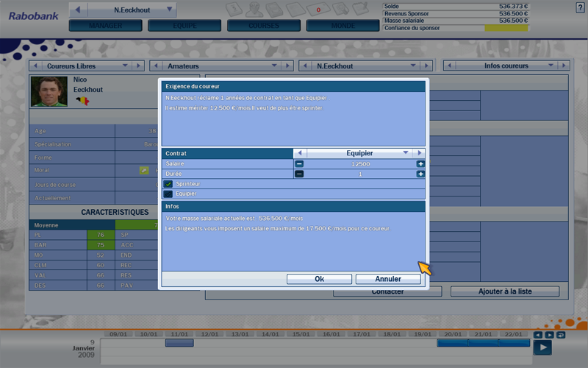Screen dimensions: 588x368
Task: Click left arrow of Coureurs Libres selector
Action: (35, 66)
